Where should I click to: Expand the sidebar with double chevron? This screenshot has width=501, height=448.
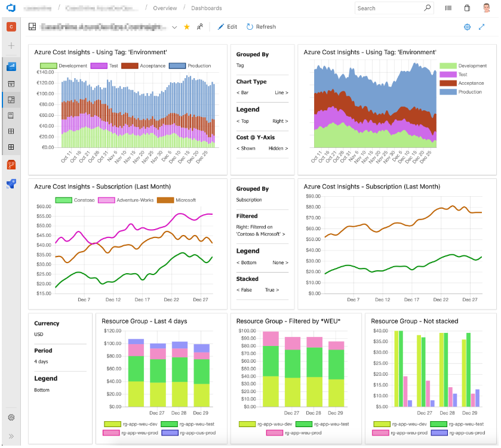[x=11, y=436]
